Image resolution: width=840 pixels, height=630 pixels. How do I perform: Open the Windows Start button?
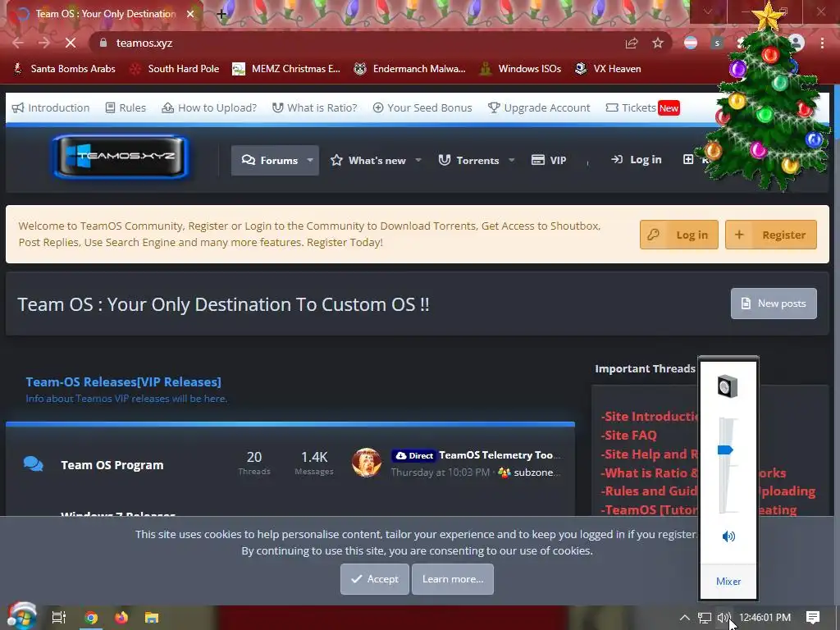[21, 617]
